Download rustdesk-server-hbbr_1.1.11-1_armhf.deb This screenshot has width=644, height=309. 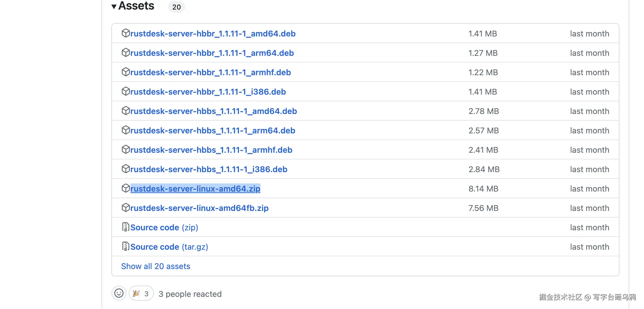point(211,72)
